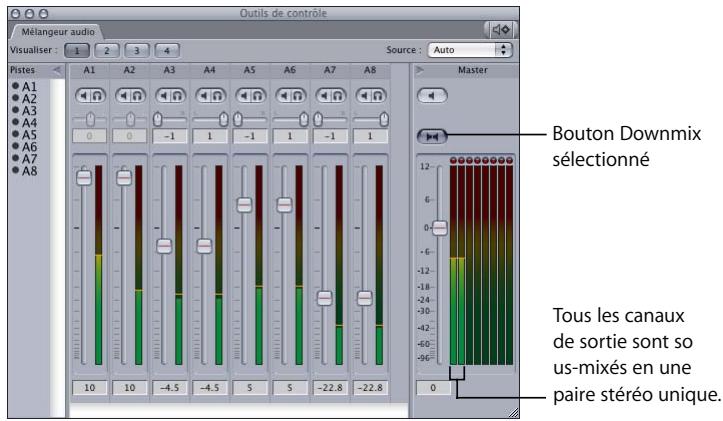
Task: Click the Master level field showing 0
Action: pos(433,388)
